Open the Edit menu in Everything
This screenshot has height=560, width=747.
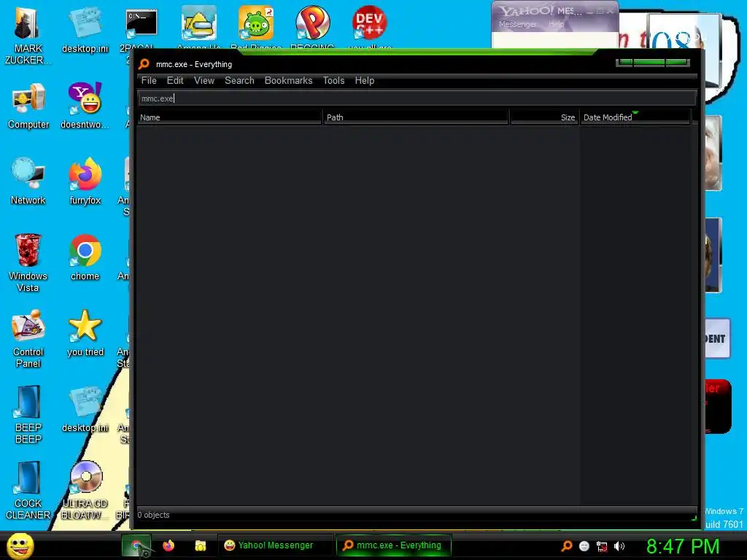tap(175, 80)
